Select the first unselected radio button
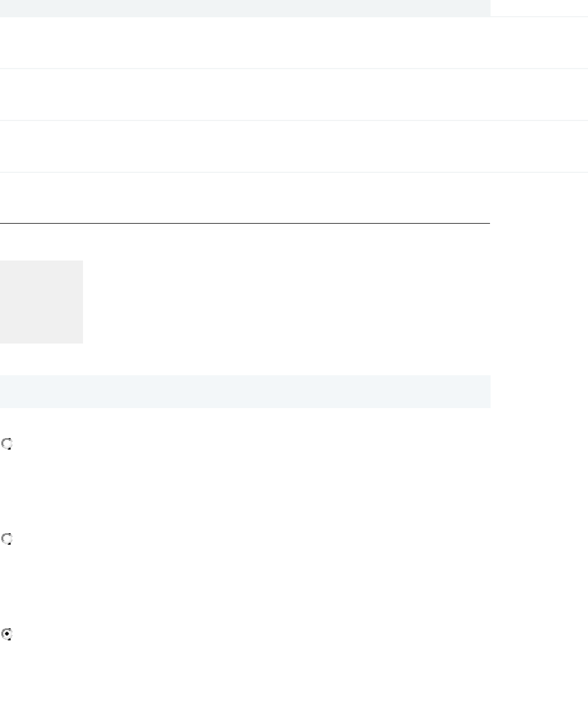588x713 pixels. [x=7, y=444]
